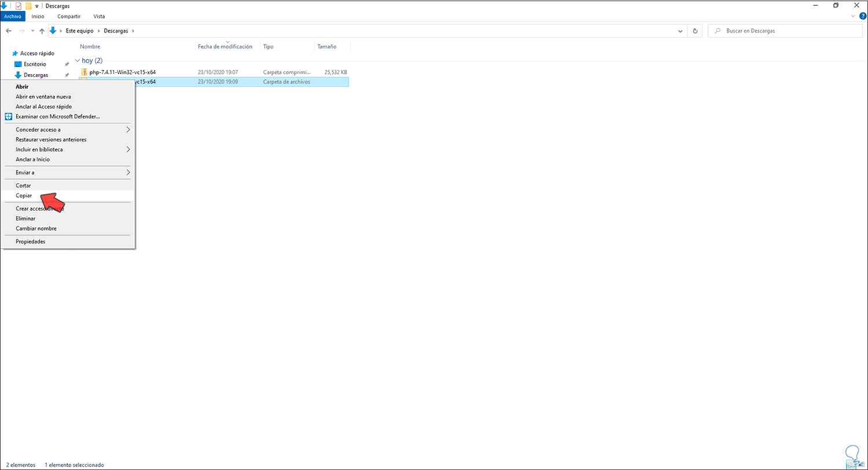This screenshot has height=470, width=868.
Task: Open the Conceder acceso a submenu
Action: [68, 129]
